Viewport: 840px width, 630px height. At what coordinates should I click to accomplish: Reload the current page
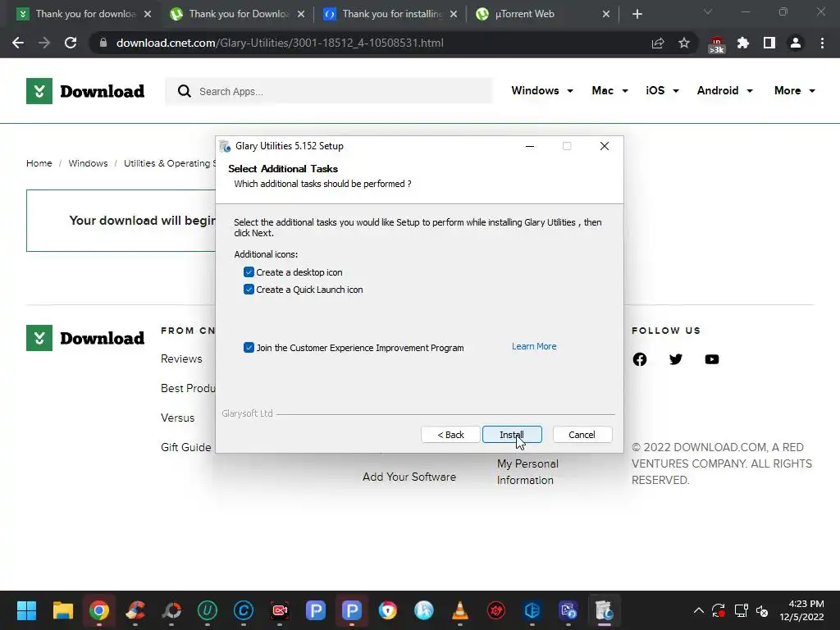71,43
